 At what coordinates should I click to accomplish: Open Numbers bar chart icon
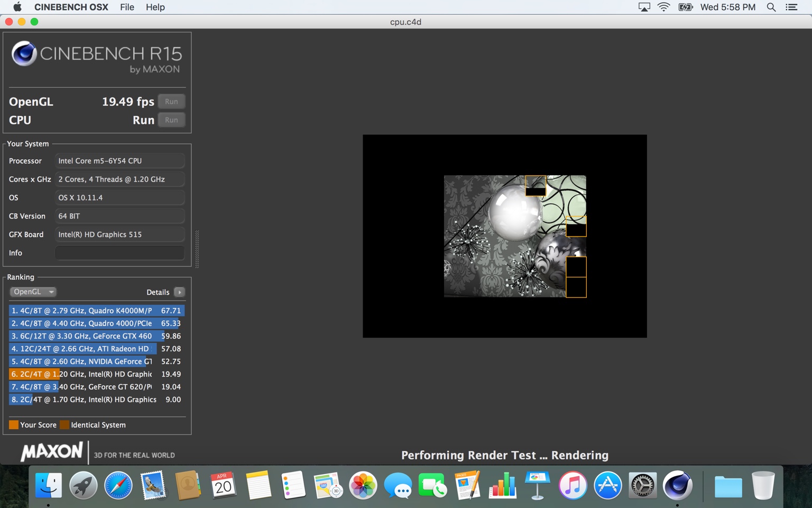(502, 485)
